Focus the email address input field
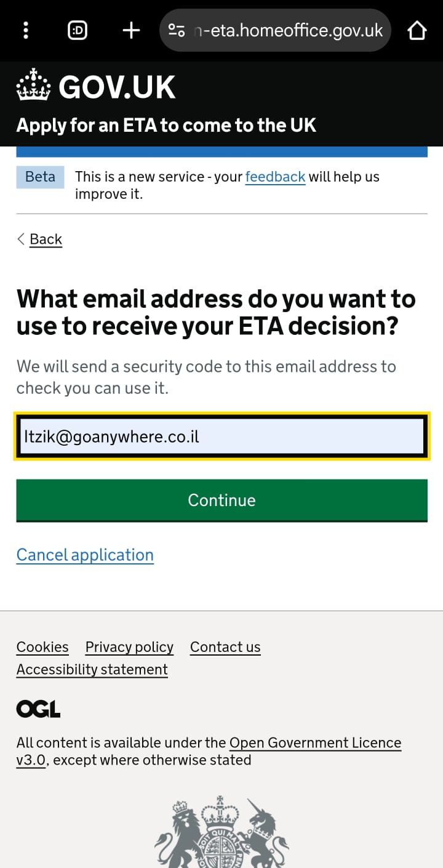Screen dimensions: 443x868 [221, 437]
